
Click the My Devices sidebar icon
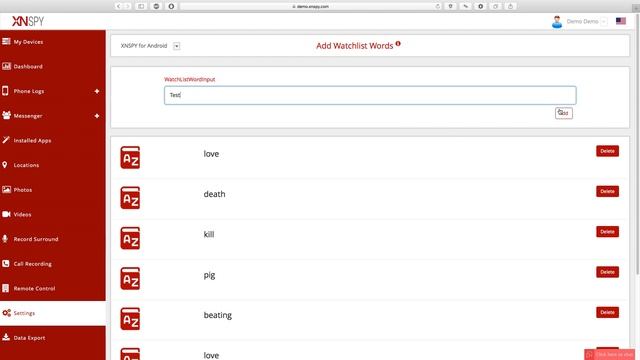coord(6,42)
